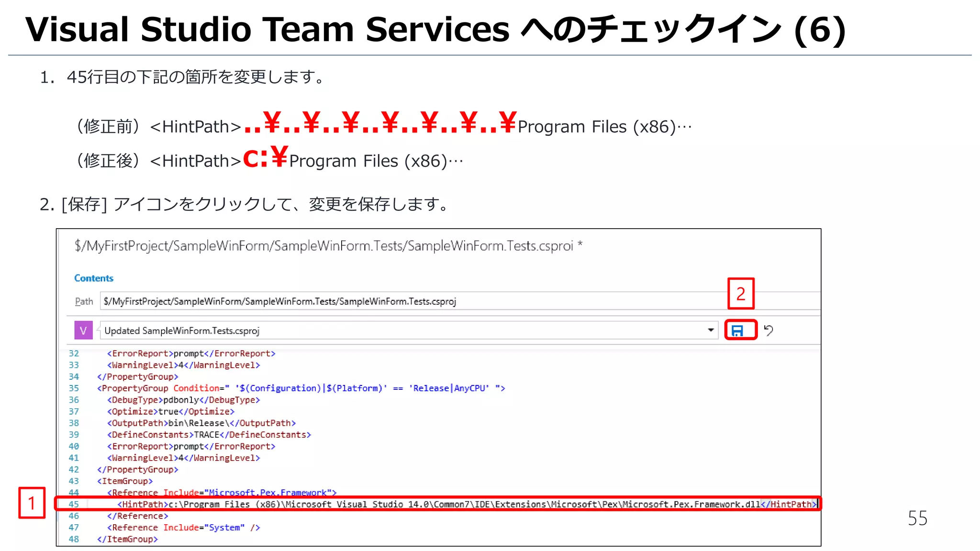Click line 43 ItemGroup opening tag
Image resolution: width=980 pixels, height=551 pixels.
click(x=125, y=481)
